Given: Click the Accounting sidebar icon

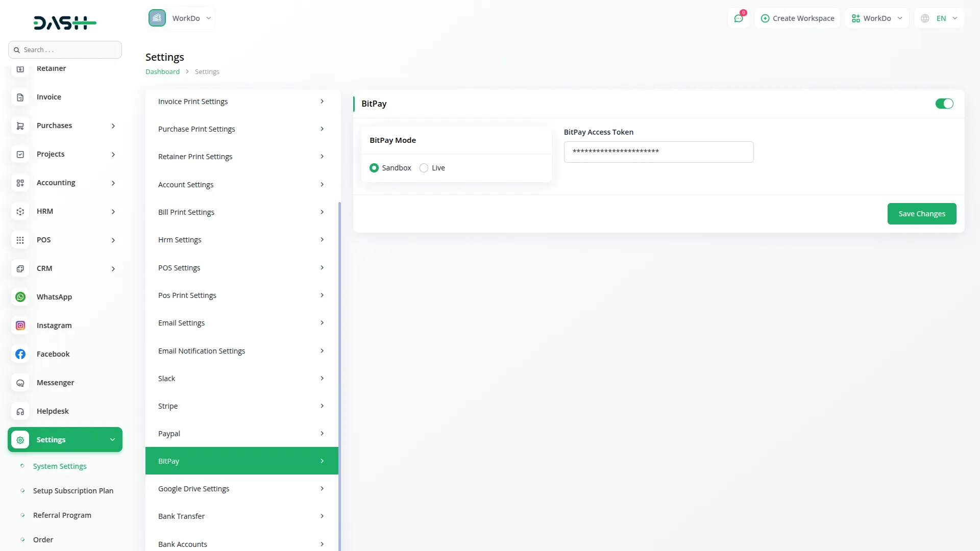Looking at the screenshot, I should point(20,183).
